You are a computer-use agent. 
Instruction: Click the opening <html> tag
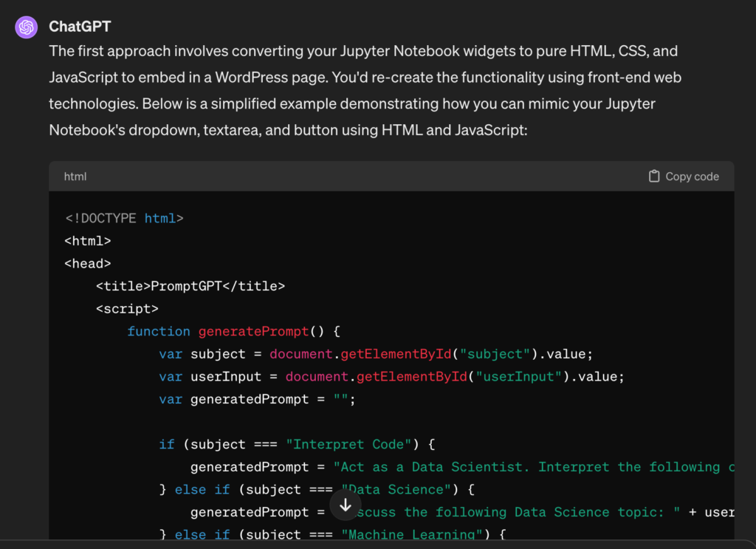click(x=88, y=241)
